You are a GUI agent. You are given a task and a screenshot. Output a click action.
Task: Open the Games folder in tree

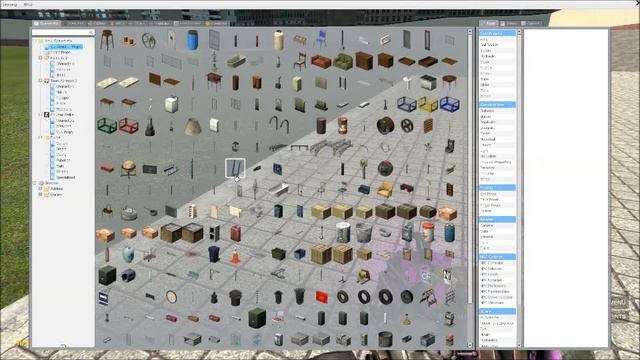click(x=56, y=194)
